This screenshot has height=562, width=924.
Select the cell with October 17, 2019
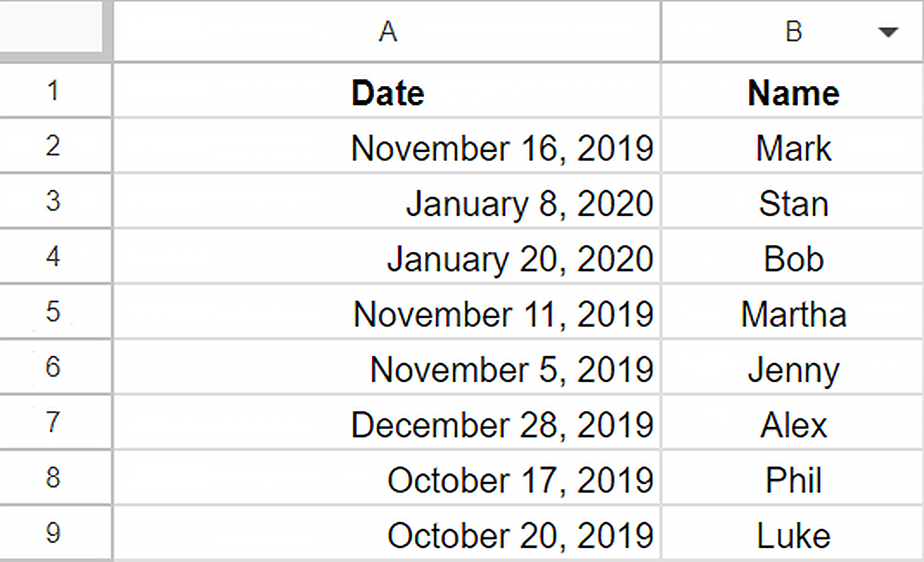click(387, 477)
